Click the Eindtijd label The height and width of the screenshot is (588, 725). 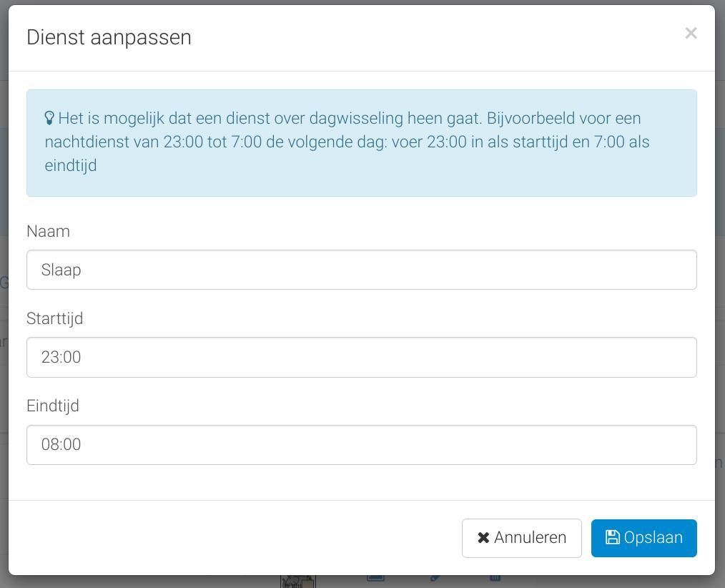[53, 406]
